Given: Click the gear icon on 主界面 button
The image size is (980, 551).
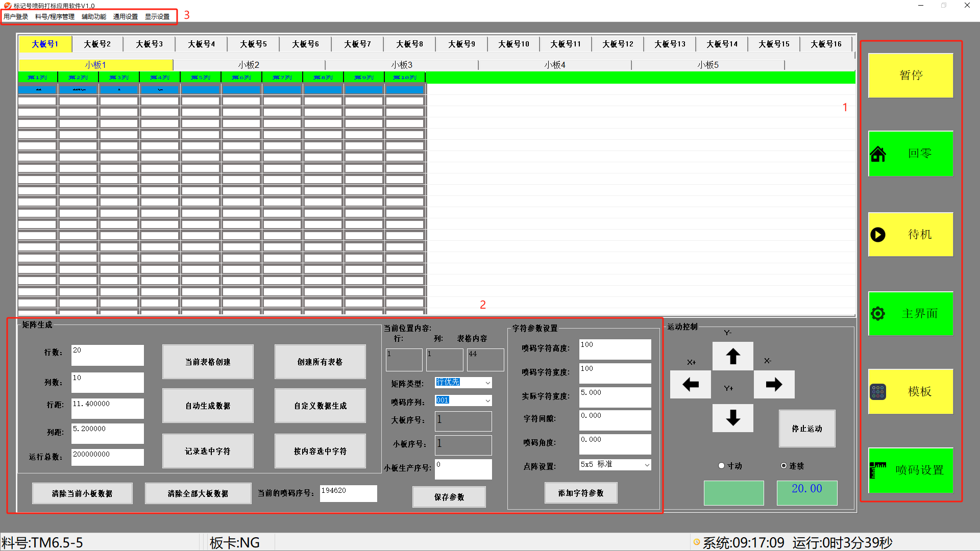Looking at the screenshot, I should (878, 314).
